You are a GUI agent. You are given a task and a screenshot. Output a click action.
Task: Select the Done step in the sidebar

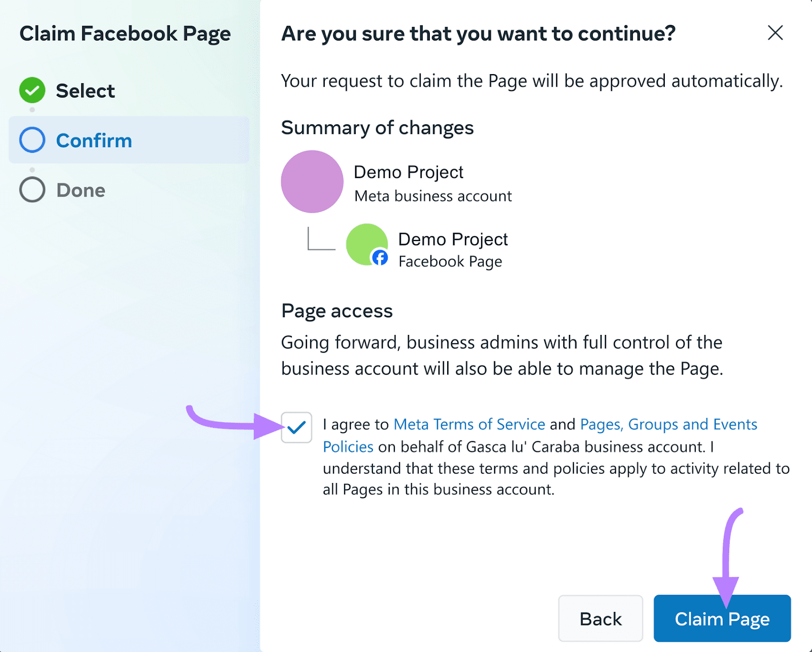point(80,190)
